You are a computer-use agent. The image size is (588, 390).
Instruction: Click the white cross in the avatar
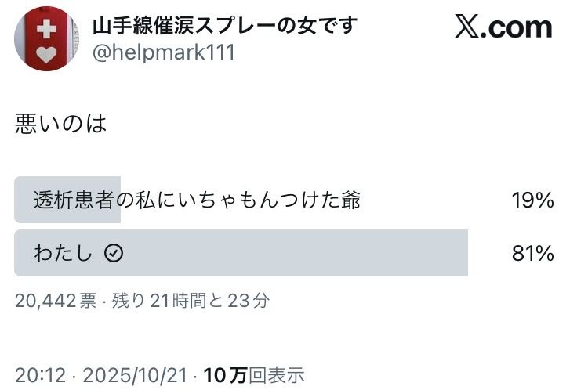pyautogui.click(x=47, y=29)
